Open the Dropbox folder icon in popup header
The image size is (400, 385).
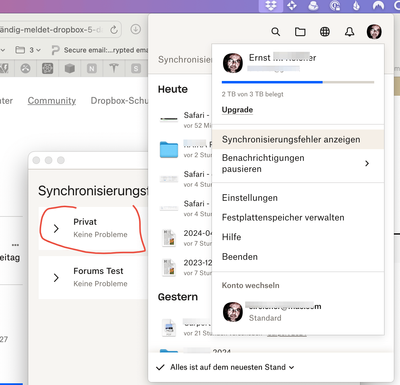coord(300,32)
